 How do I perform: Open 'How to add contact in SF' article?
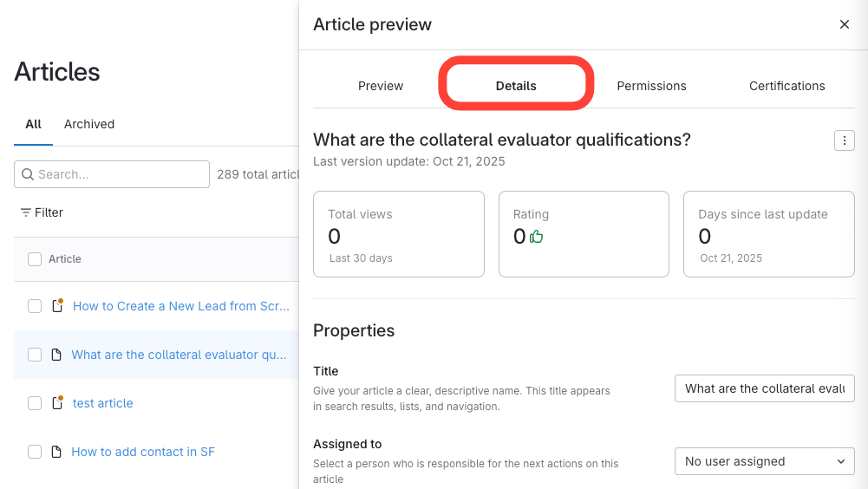143,452
